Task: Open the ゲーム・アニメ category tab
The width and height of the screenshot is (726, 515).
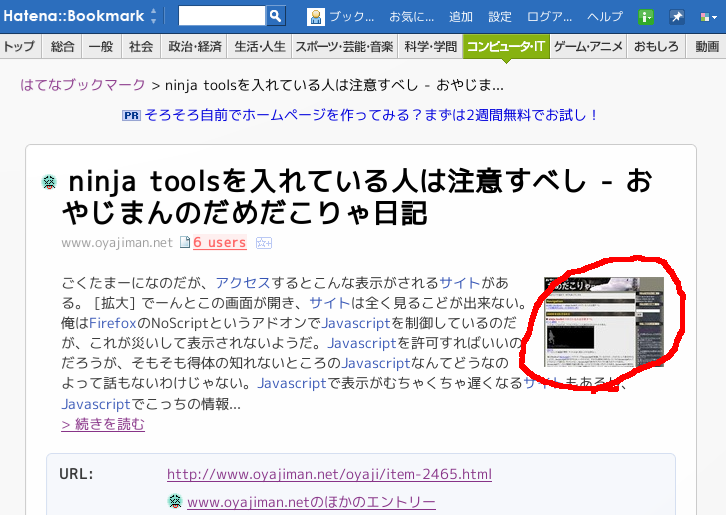Action: coord(588,46)
